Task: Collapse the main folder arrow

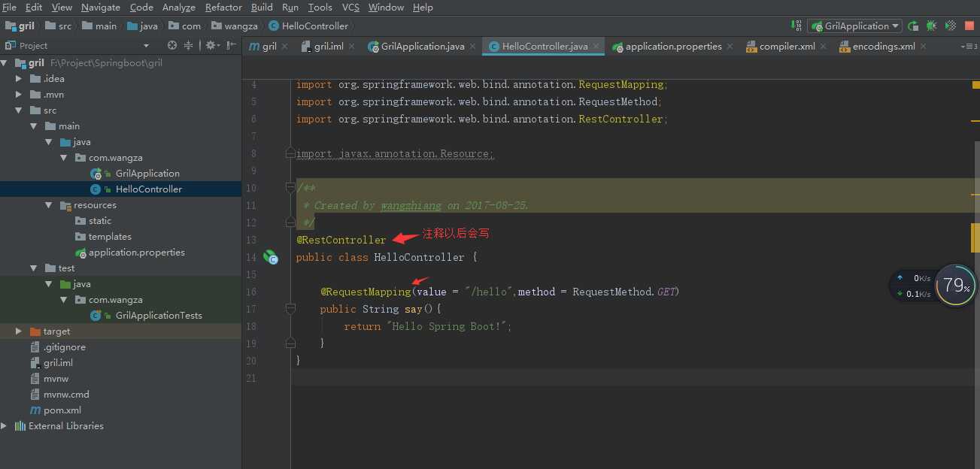Action: pos(34,126)
